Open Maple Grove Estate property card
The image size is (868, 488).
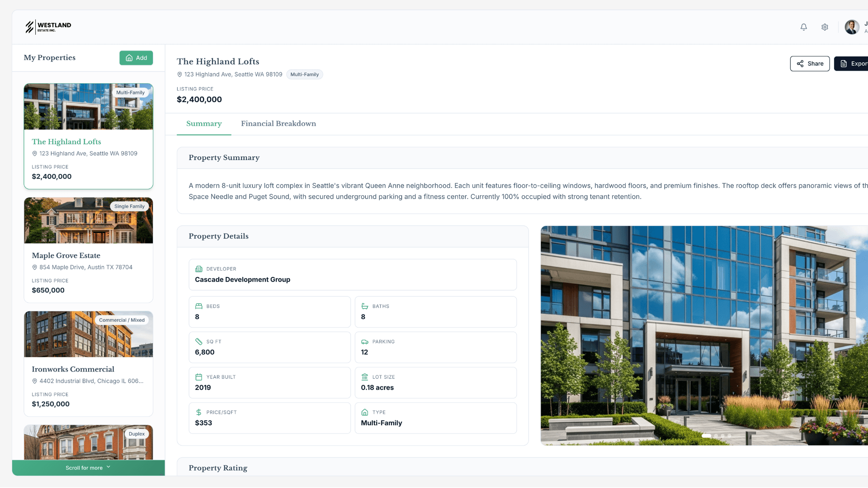pyautogui.click(x=88, y=250)
